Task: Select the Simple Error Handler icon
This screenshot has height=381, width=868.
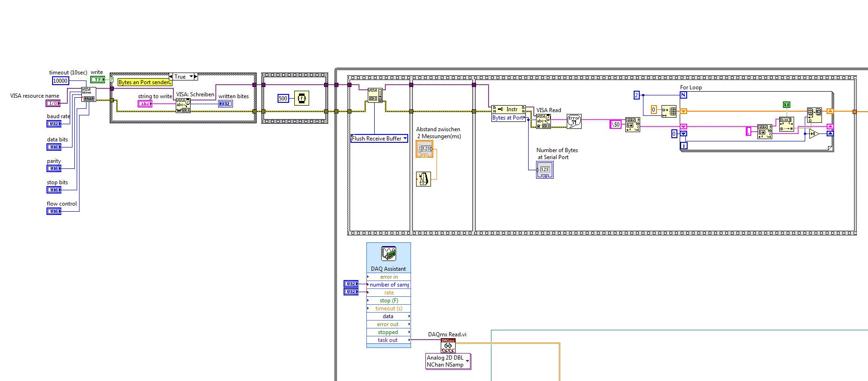Action: click(x=574, y=121)
